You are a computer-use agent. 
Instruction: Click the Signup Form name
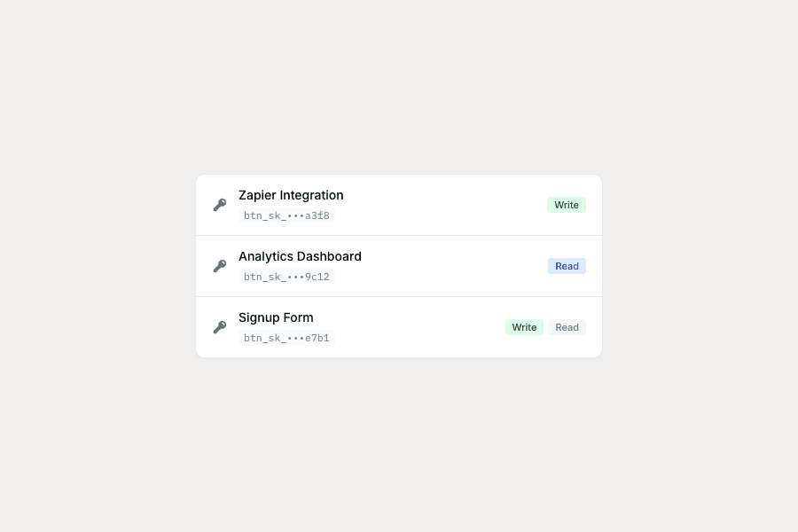[x=276, y=317]
